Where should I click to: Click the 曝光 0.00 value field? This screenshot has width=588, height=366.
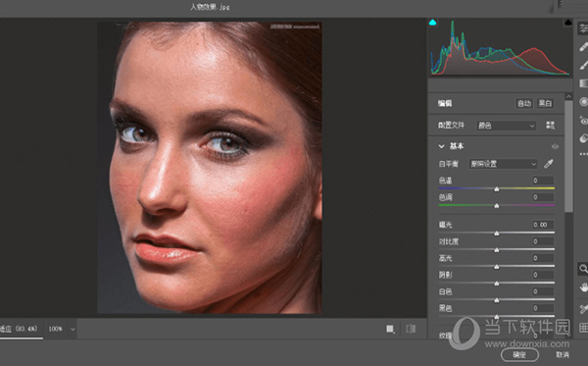click(543, 225)
